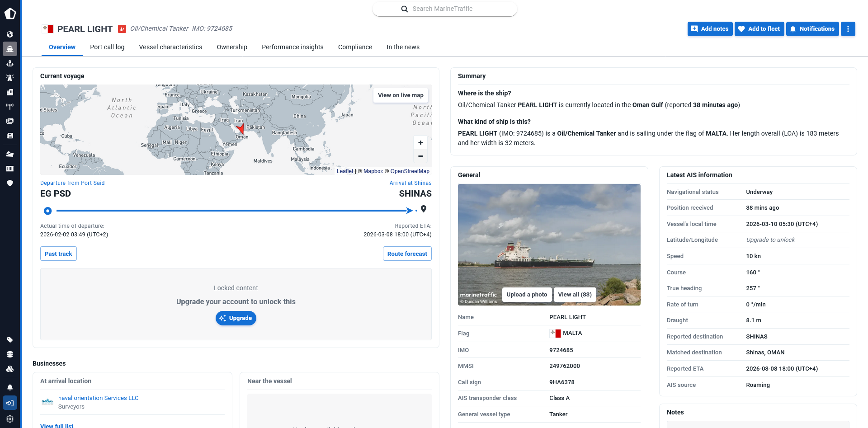Switch to the Overview tab
The height and width of the screenshot is (428, 868).
coord(62,47)
